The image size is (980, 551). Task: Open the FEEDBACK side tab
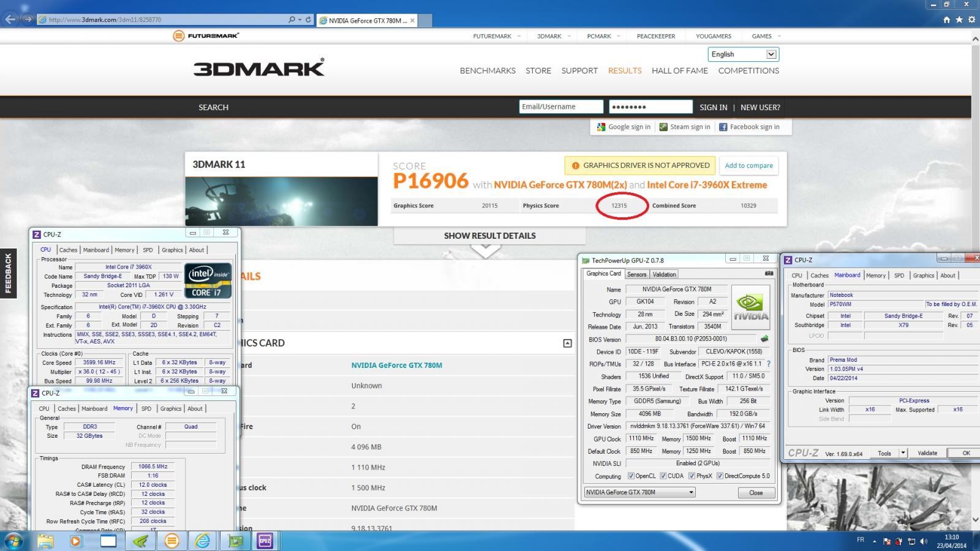pyautogui.click(x=8, y=273)
